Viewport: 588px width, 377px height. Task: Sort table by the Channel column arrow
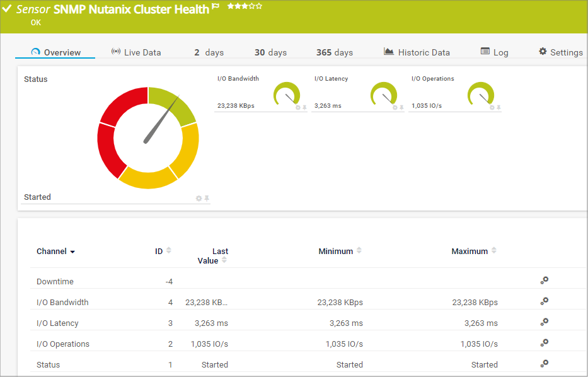[72, 252]
